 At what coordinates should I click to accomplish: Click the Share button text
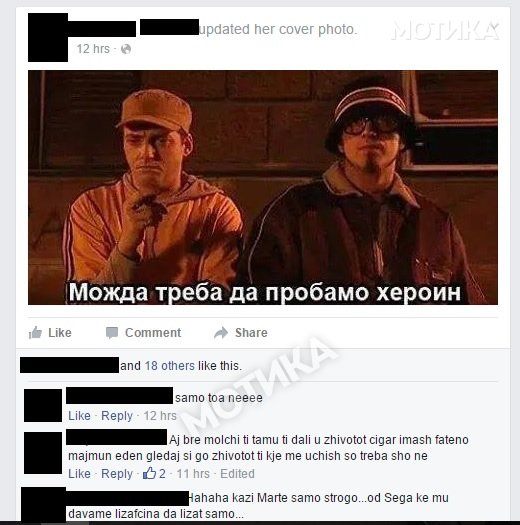pos(251,332)
